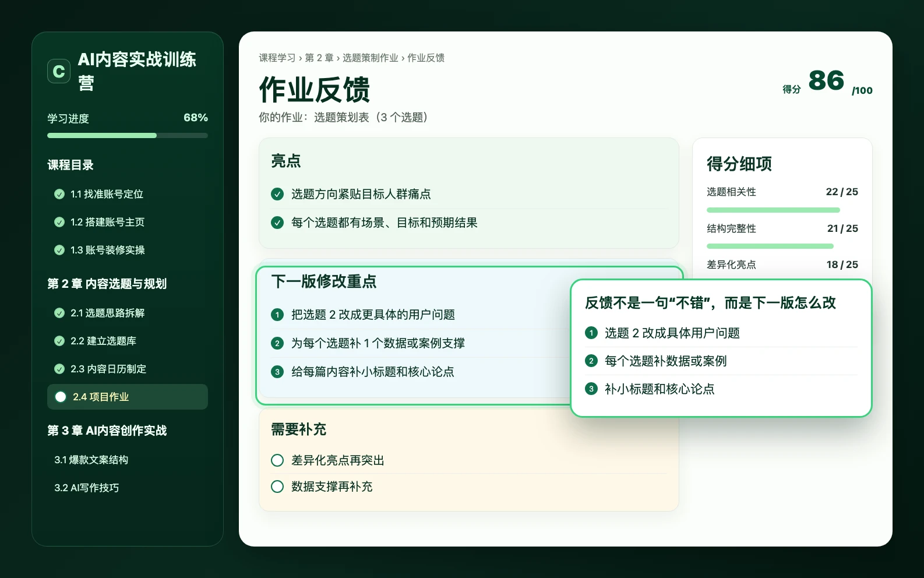Click the 亮点 section heading
This screenshot has height=578, width=924.
click(x=286, y=161)
